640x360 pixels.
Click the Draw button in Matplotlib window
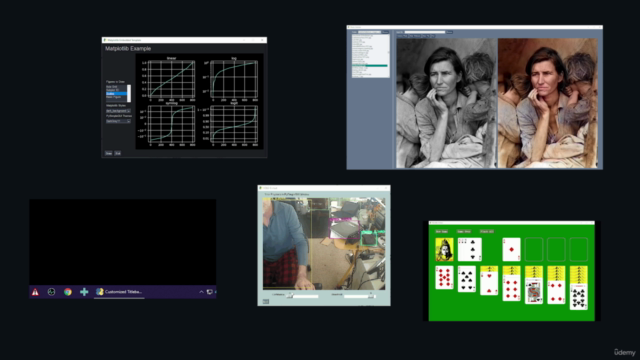point(109,153)
